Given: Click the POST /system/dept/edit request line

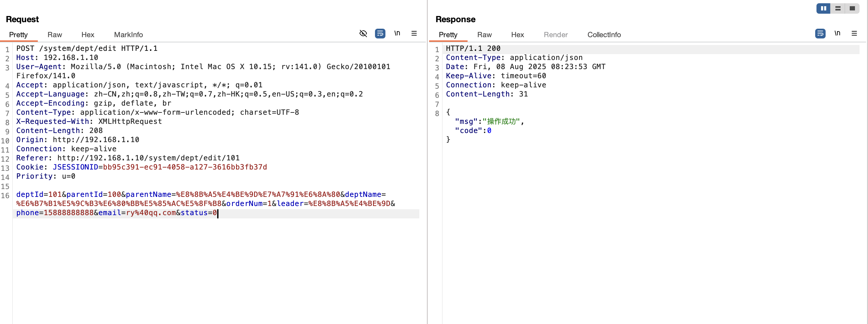Looking at the screenshot, I should point(87,49).
